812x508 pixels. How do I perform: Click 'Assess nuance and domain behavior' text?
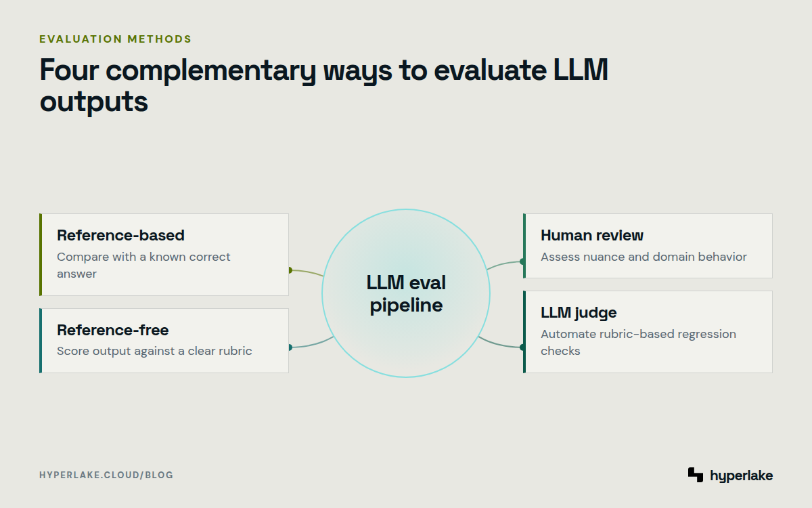(x=644, y=257)
